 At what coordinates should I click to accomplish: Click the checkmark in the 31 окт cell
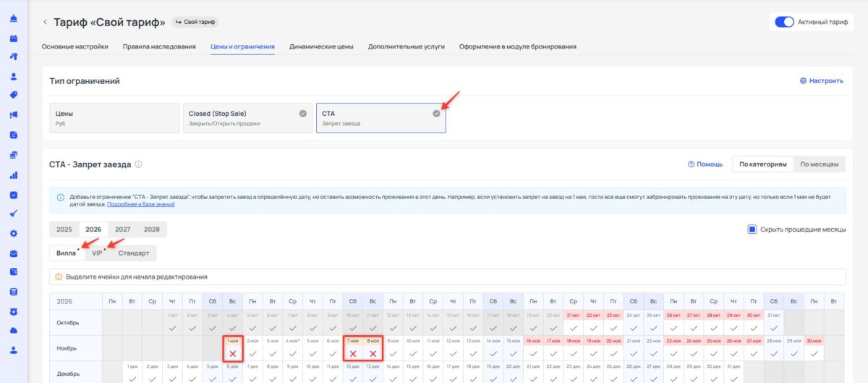point(774,328)
